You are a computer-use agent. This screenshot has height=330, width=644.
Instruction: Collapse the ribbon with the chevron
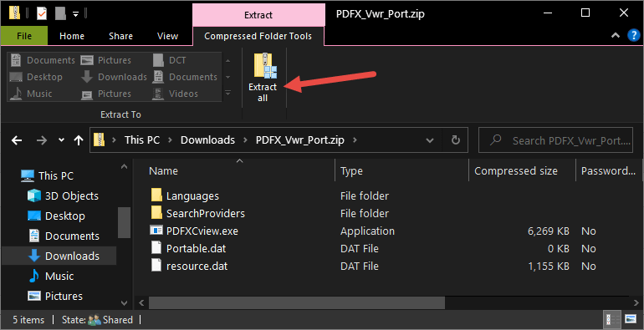(616, 36)
